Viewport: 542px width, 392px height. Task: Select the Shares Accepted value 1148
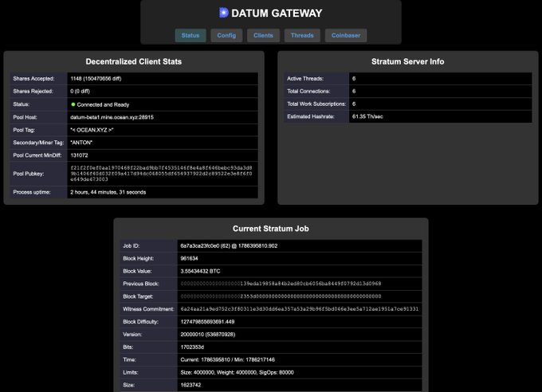(96, 78)
